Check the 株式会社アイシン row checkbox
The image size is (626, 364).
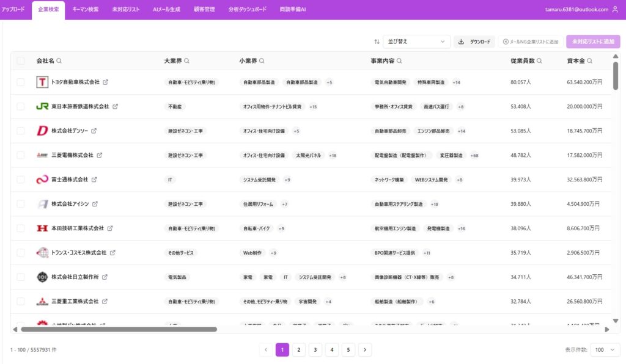pos(20,204)
